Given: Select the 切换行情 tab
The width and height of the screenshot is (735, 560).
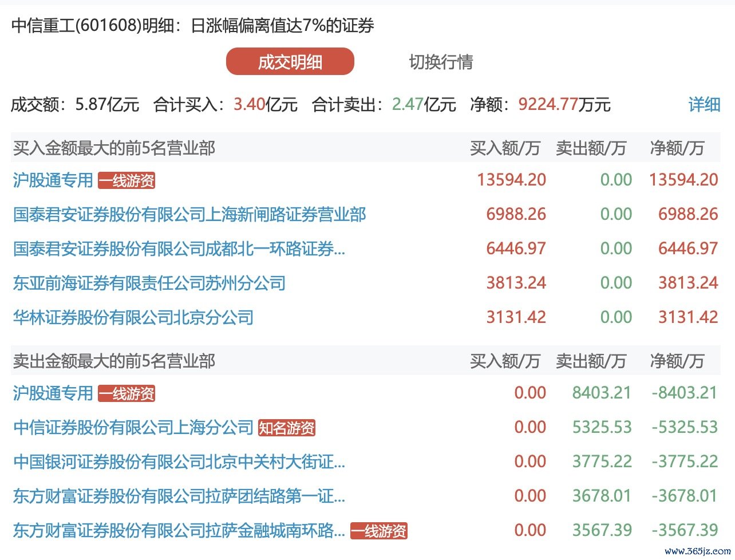Looking at the screenshot, I should coord(441,62).
